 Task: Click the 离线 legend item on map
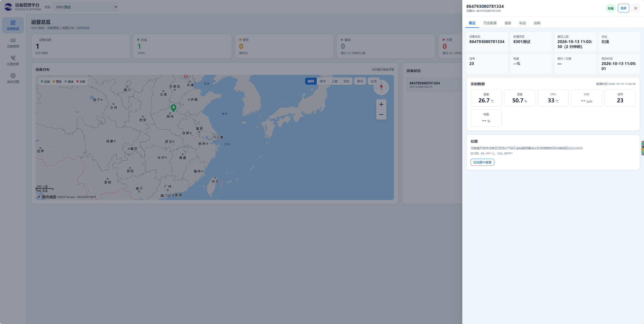pos(69,82)
